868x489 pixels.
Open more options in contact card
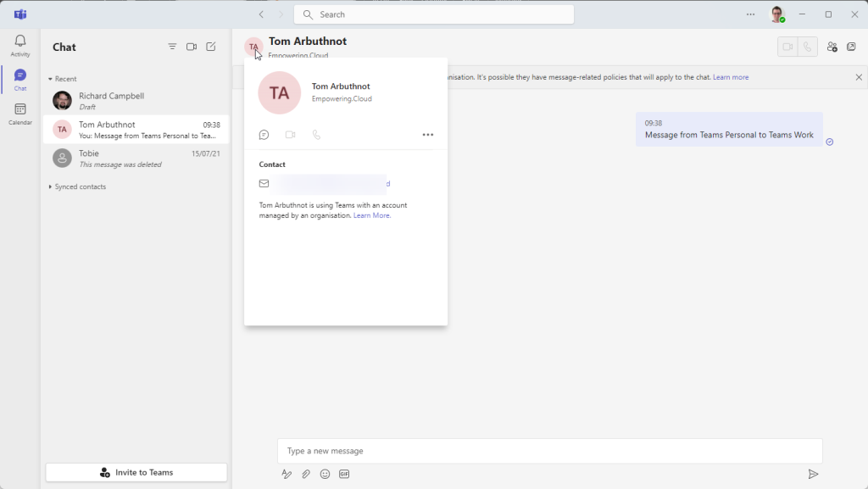[x=428, y=135]
